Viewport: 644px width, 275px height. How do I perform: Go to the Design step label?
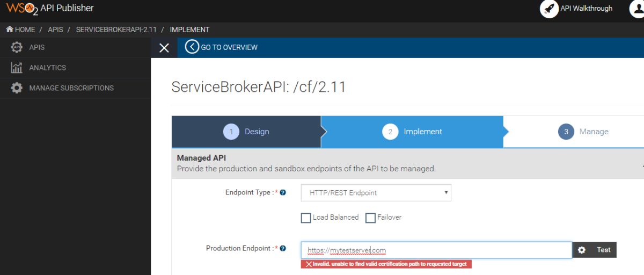coord(257,132)
